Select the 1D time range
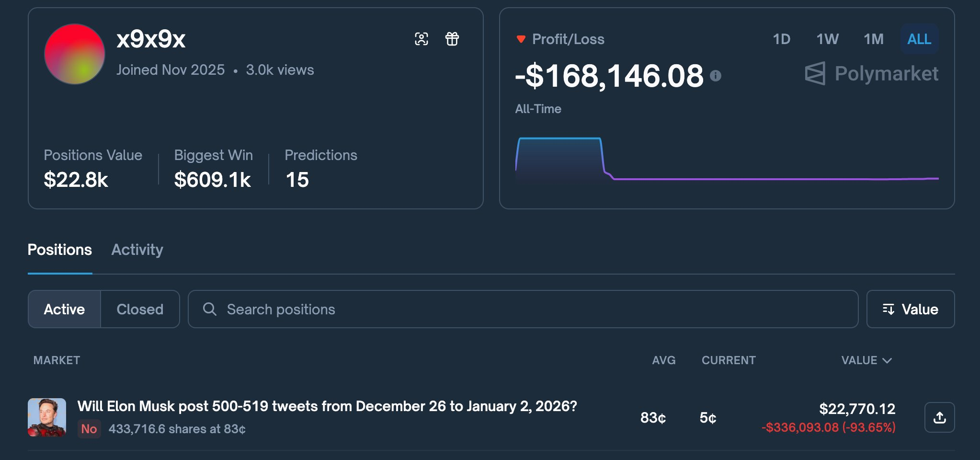980x460 pixels. 781,39
